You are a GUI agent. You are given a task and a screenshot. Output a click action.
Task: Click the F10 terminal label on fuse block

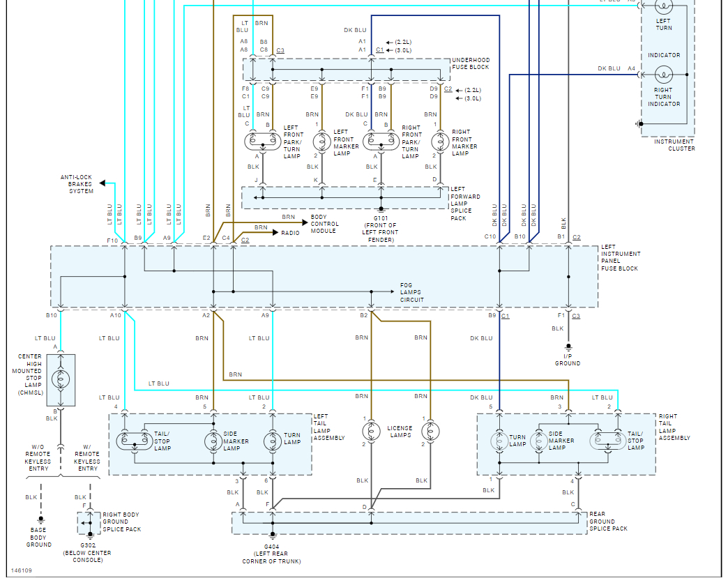pos(112,241)
